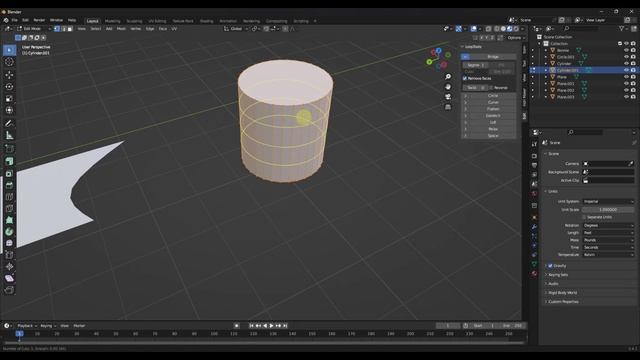This screenshot has width=640, height=360.
Task: Open the Mass Pounds dropdown
Action: (608, 240)
